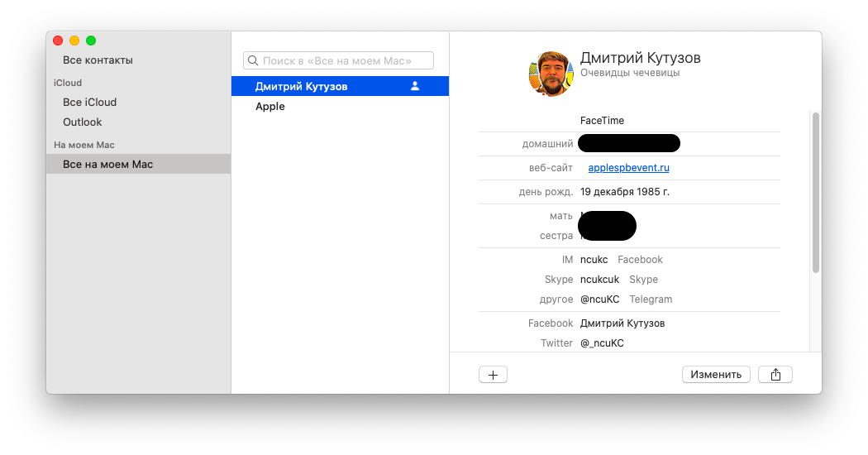
Task: Click the домашний field label
Action: pos(547,144)
